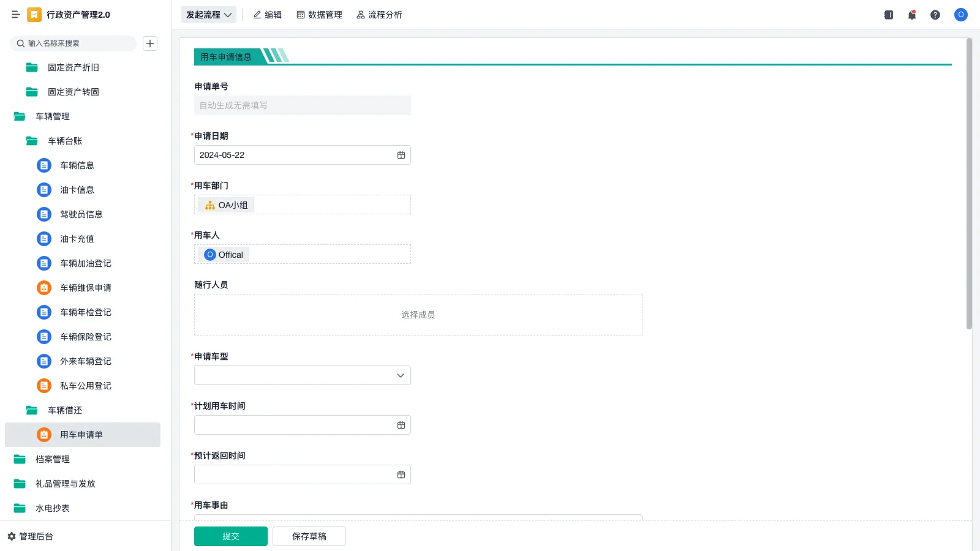Collapse the 车辆管理 folder
The height and width of the screenshot is (551, 980).
pos(83,116)
